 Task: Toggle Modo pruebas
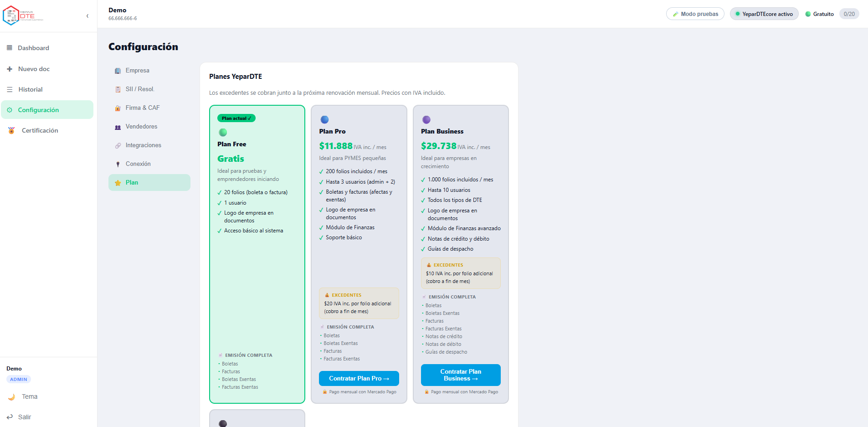coord(695,14)
